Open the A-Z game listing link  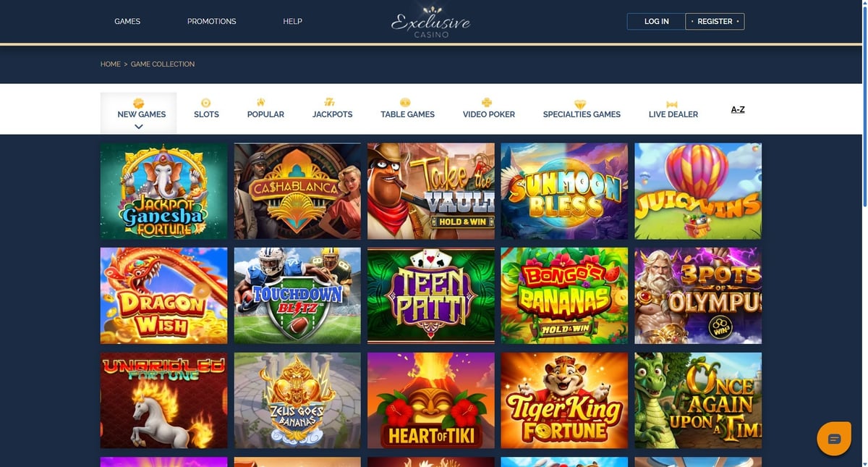[x=738, y=110]
